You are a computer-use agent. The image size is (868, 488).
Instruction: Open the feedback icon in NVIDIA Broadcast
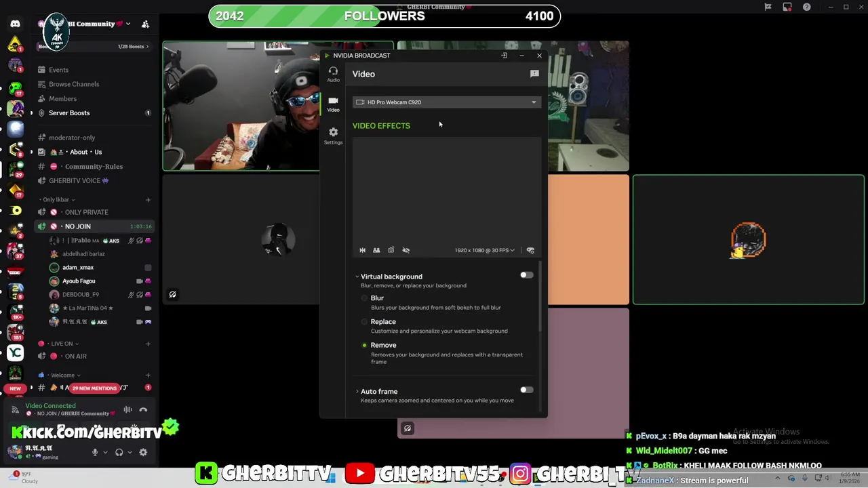(534, 73)
